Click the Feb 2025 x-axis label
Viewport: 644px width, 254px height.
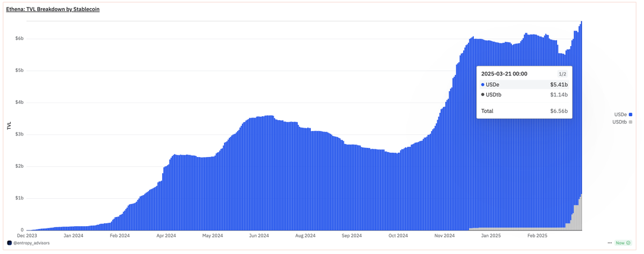pyautogui.click(x=538, y=235)
